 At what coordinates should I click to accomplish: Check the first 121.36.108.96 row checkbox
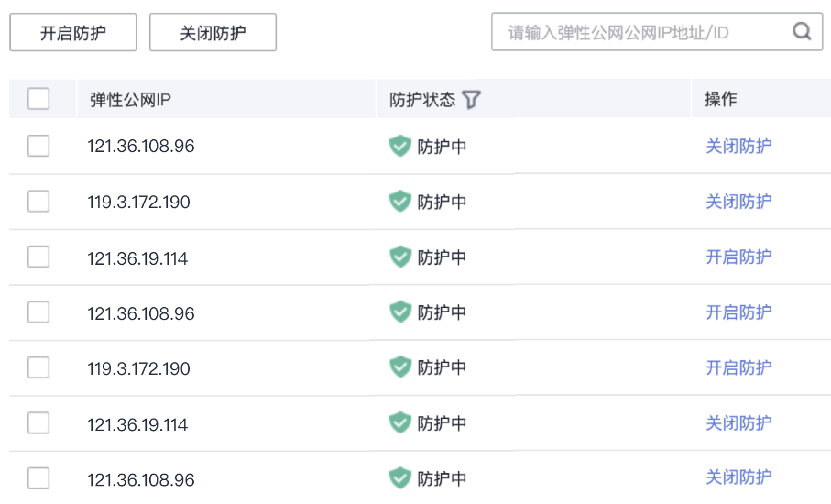(x=38, y=146)
